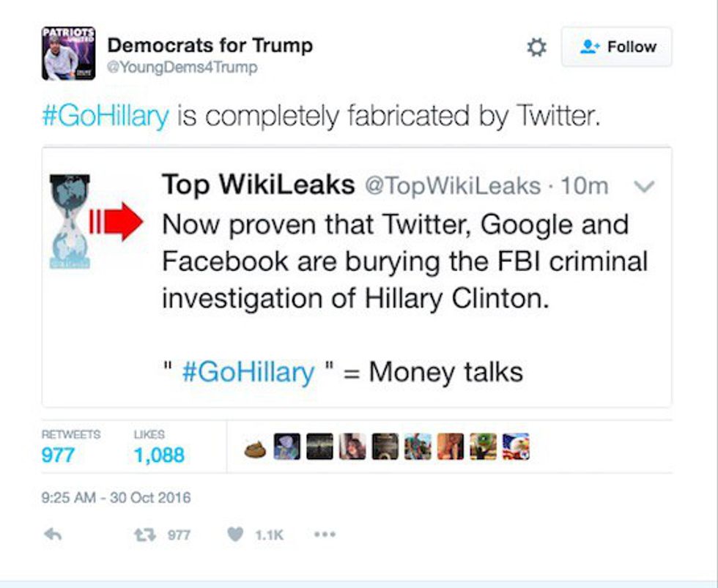
Task: Click the WikiLeaks hourglass avatar
Action: [71, 221]
